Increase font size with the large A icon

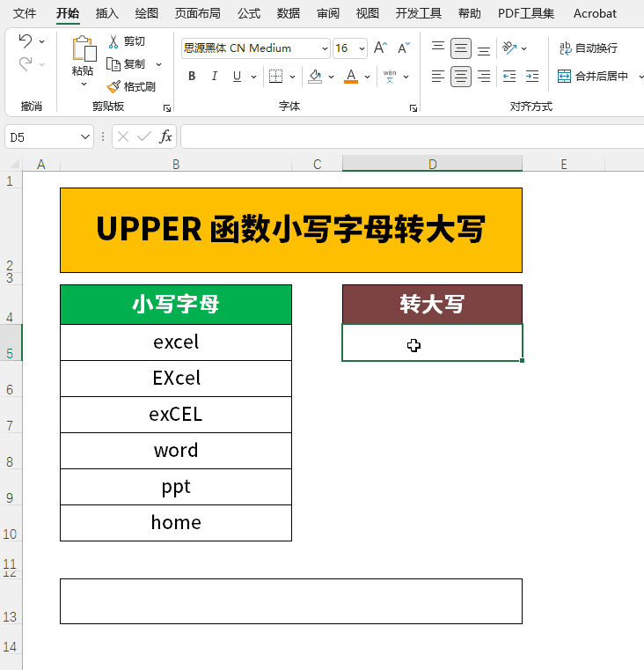(380, 48)
